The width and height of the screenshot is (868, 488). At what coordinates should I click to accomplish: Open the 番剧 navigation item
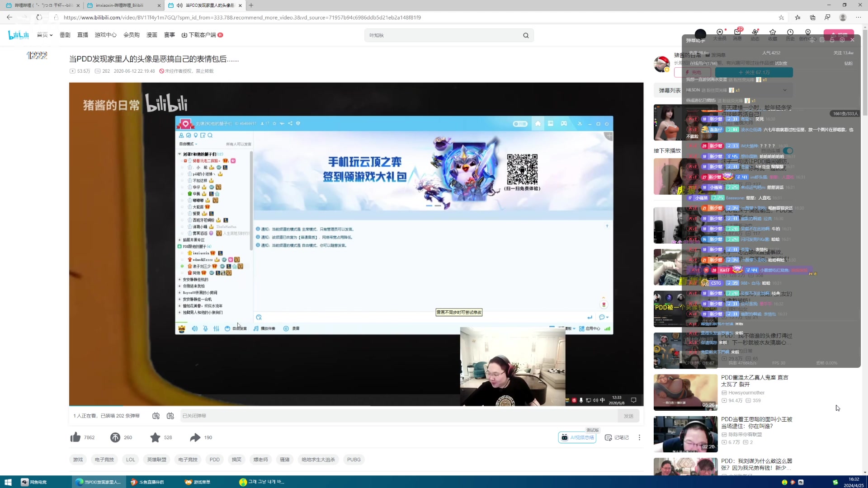(x=65, y=35)
